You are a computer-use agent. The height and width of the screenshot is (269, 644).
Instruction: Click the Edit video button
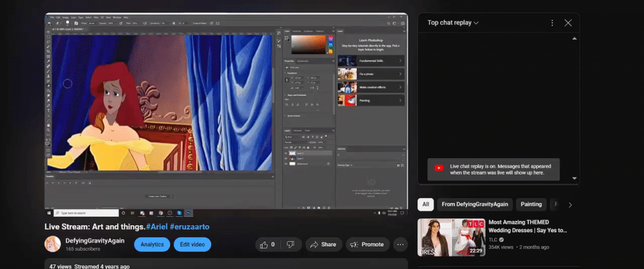[192, 245]
